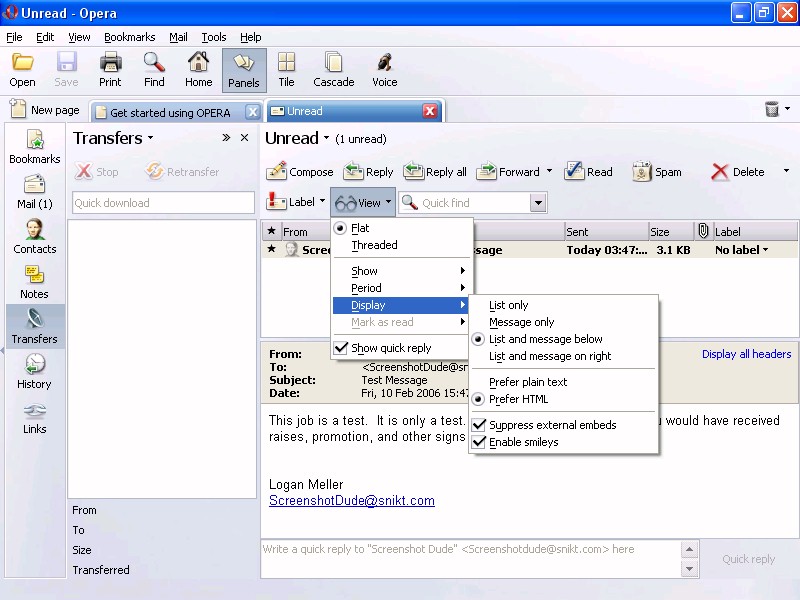
Task: Click the Forward message icon
Action: (487, 172)
